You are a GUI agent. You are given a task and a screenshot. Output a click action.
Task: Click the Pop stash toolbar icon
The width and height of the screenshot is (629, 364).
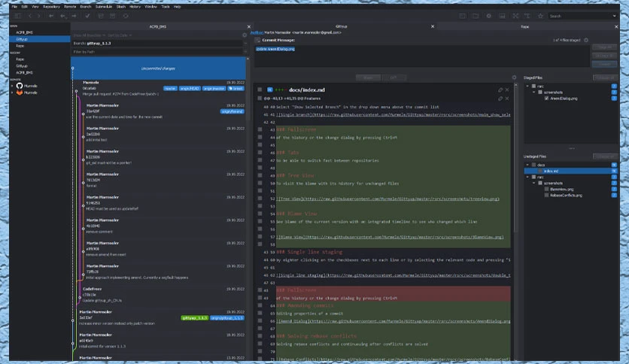coord(113,16)
